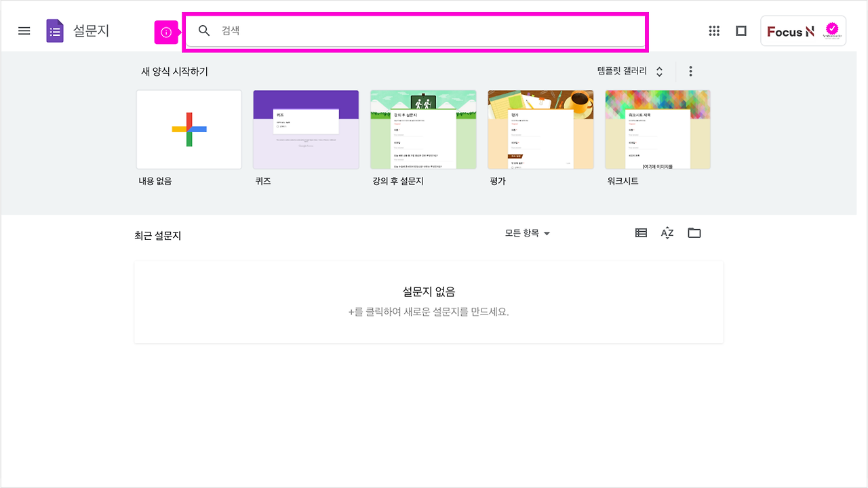The height and width of the screenshot is (488, 868).
Task: Open the file picker folder icon
Action: [694, 232]
